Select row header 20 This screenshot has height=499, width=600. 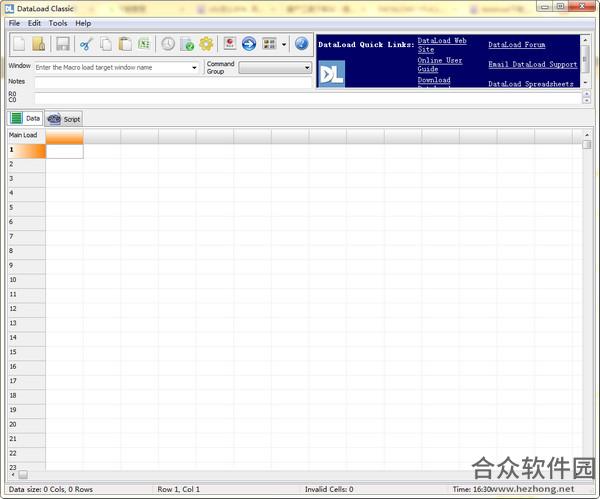(26, 424)
